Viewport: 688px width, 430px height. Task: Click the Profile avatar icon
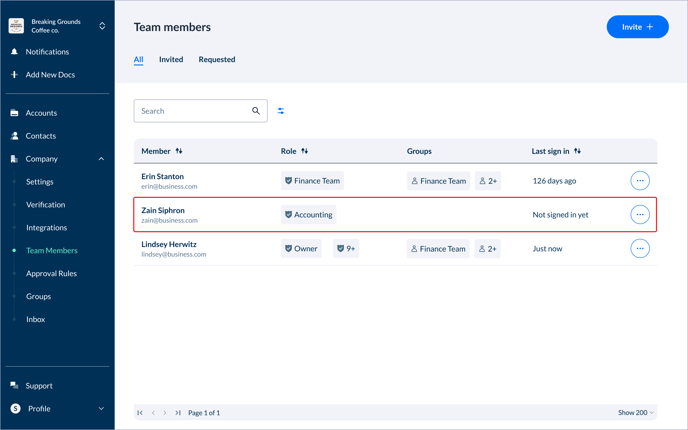click(16, 408)
